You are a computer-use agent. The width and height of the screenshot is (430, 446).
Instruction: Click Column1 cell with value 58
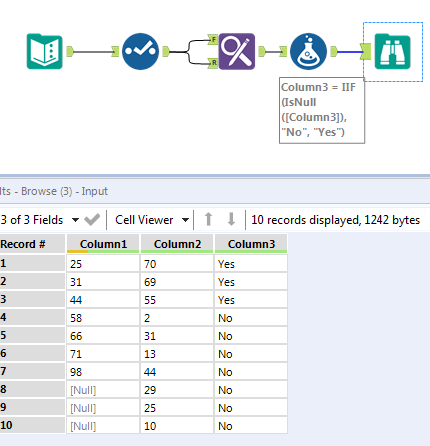click(x=103, y=318)
